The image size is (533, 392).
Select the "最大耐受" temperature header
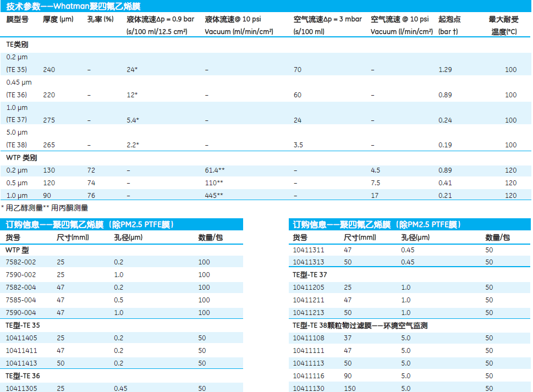504,19
